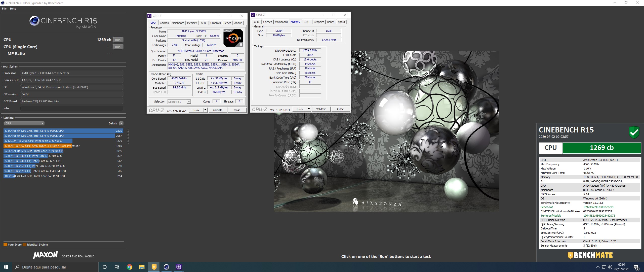Switch to CPU tab in right CPU-Z window
644x272 pixels.
[x=256, y=22]
